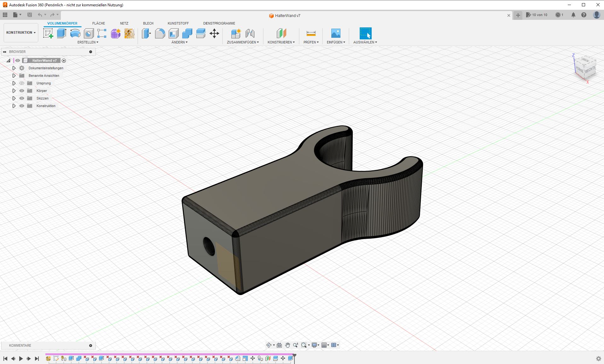The image size is (604, 364).
Task: Click the volumetric lattice texture icon
Action: [129, 33]
